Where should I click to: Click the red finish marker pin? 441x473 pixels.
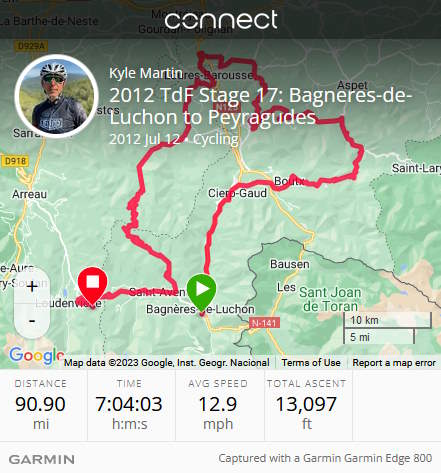(92, 286)
